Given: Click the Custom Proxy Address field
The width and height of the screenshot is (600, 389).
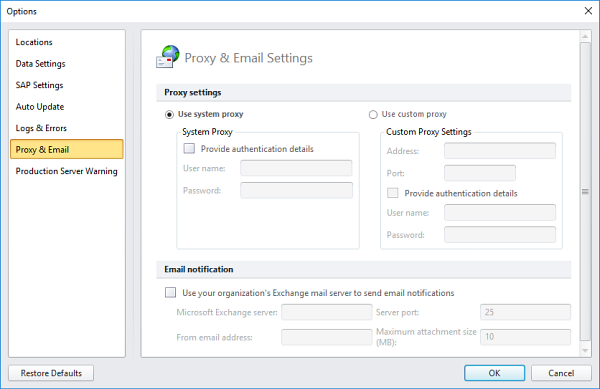Looking at the screenshot, I should click(x=500, y=151).
